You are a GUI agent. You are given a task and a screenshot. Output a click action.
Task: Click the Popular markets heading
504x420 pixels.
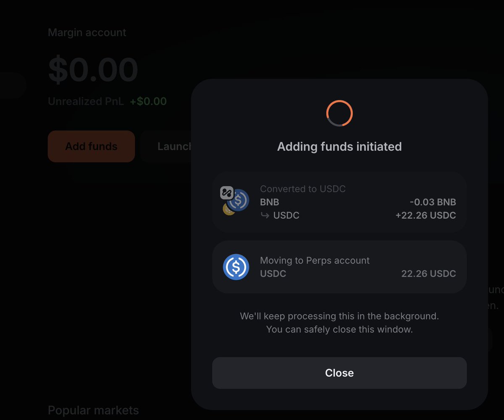[x=93, y=410]
